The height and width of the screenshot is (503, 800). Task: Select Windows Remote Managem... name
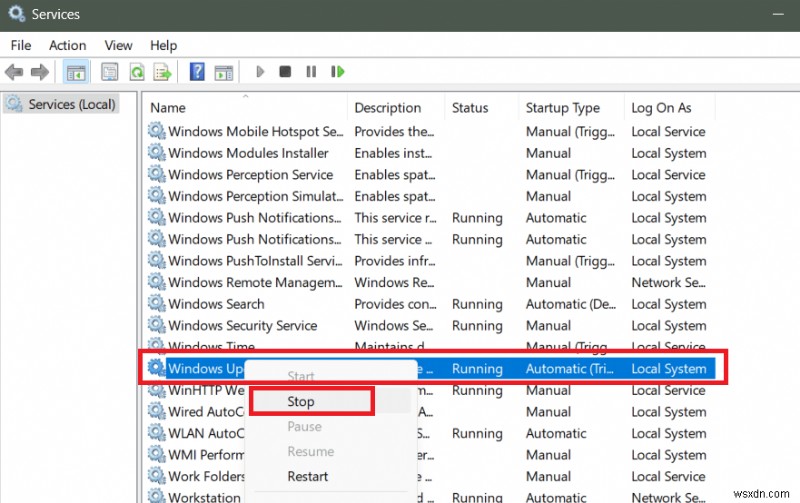point(255,282)
